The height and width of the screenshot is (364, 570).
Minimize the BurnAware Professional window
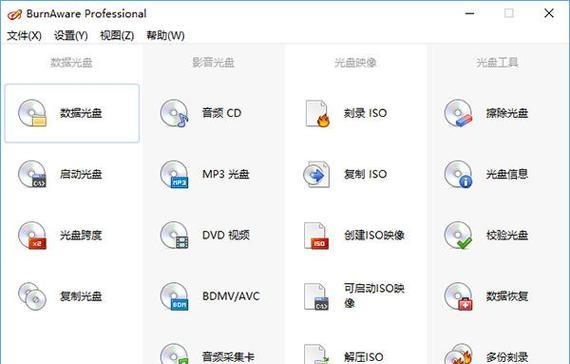coord(470,14)
